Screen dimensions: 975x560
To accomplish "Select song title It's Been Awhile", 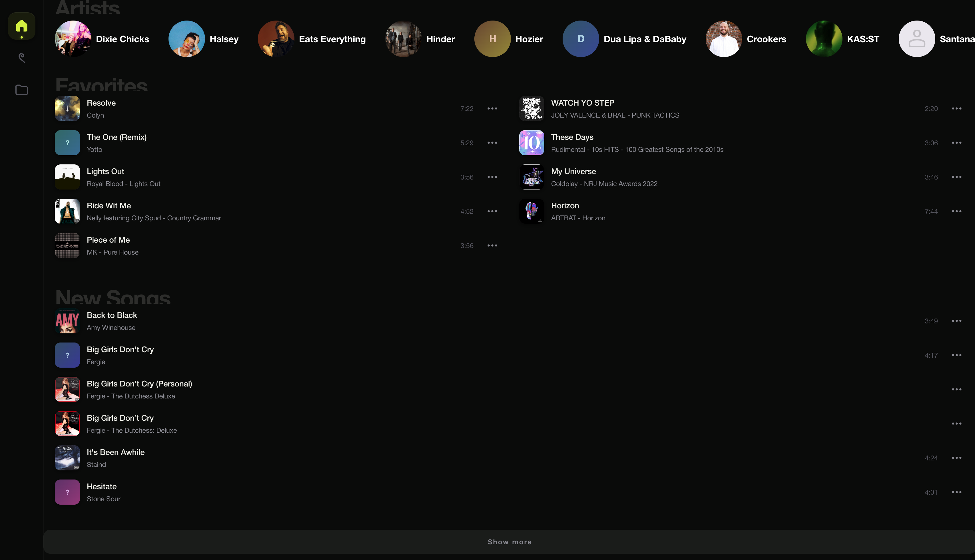I will [x=116, y=452].
